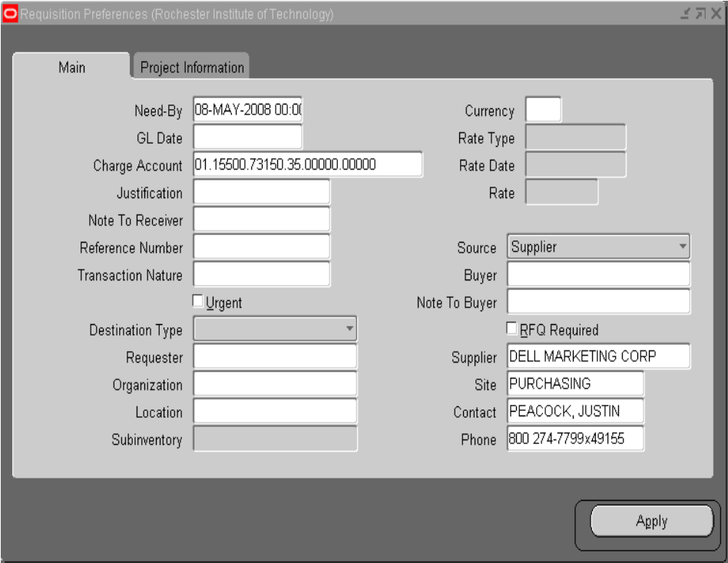
Task: Select the Main tab
Action: 71,68
